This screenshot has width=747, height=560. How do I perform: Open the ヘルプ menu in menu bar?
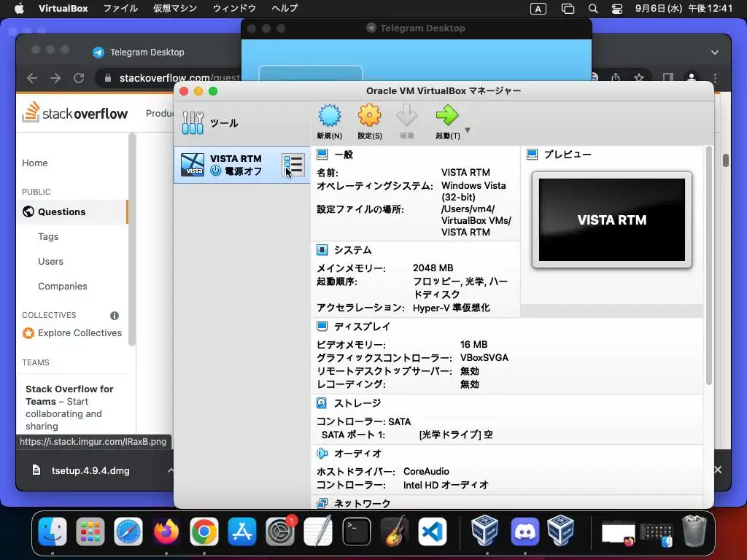tap(285, 8)
